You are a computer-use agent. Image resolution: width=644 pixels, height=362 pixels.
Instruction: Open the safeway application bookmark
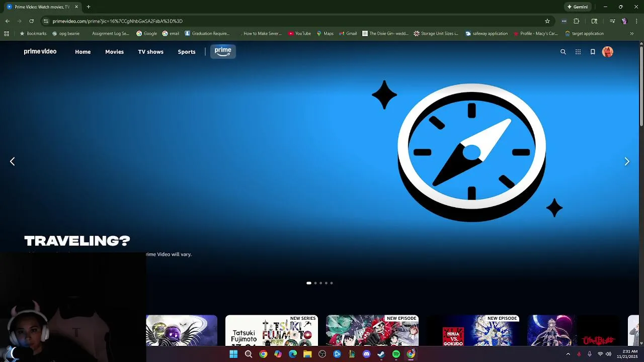pyautogui.click(x=487, y=34)
